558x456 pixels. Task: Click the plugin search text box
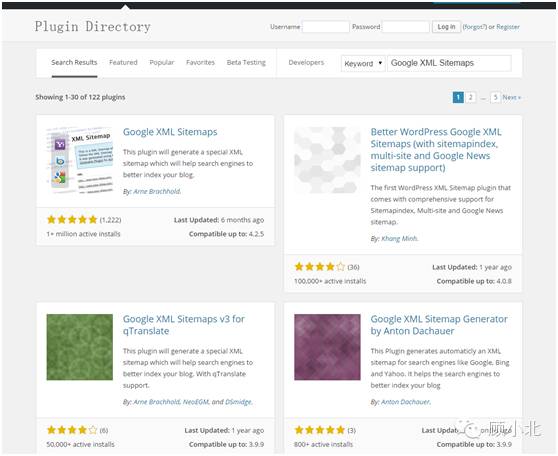click(449, 63)
